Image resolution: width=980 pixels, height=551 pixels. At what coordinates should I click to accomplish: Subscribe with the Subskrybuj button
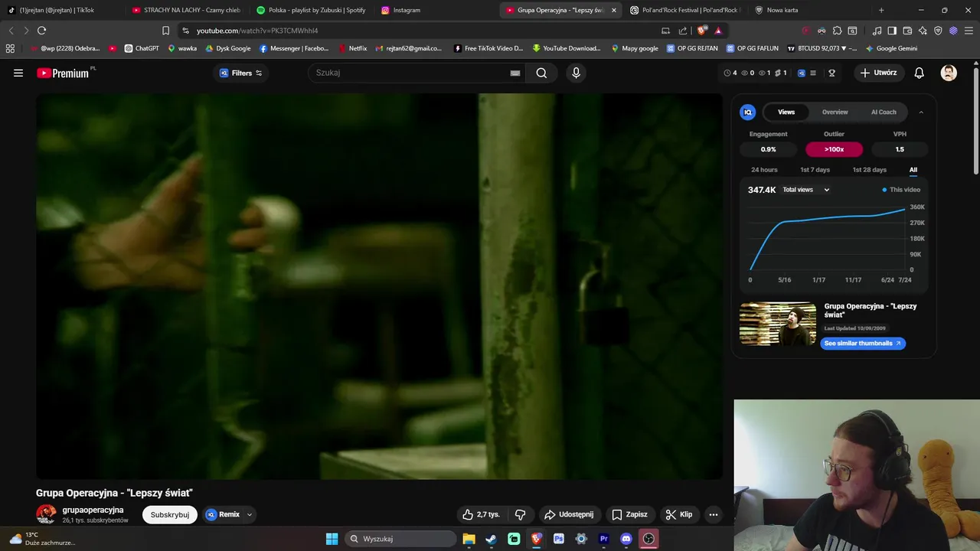tap(170, 515)
